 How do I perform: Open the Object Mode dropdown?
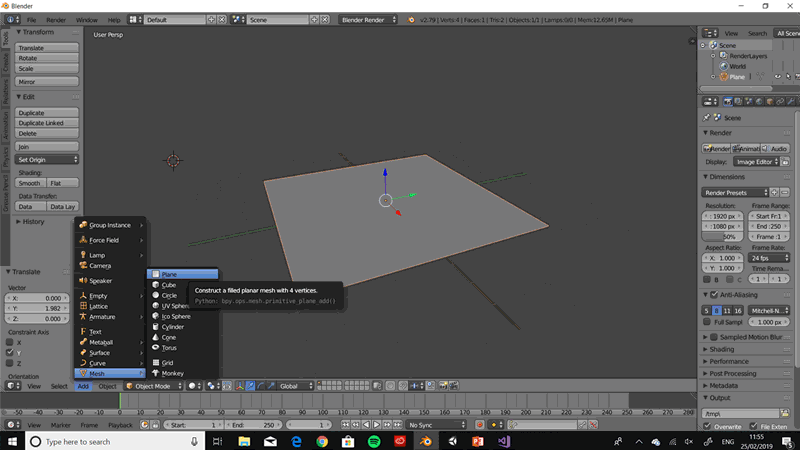[x=153, y=386]
